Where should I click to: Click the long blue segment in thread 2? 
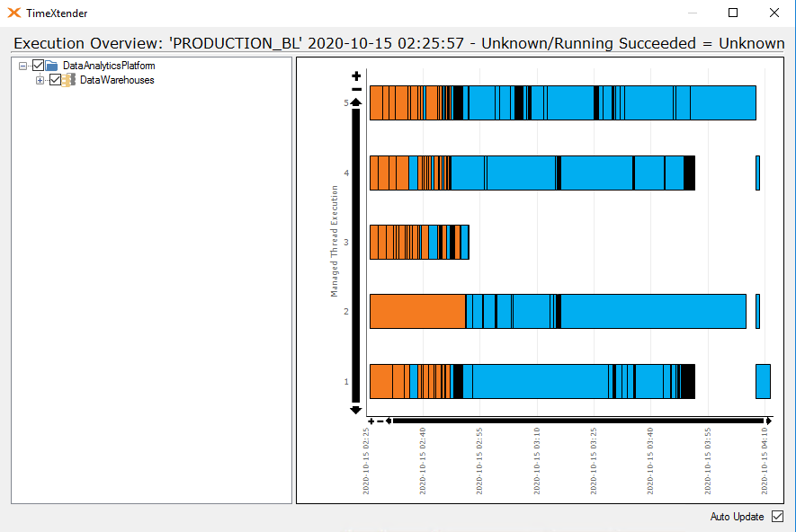click(653, 312)
